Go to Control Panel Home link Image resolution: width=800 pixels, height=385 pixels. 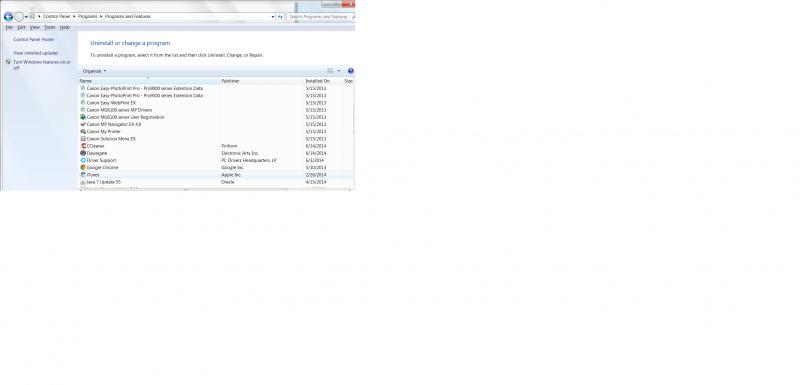34,39
